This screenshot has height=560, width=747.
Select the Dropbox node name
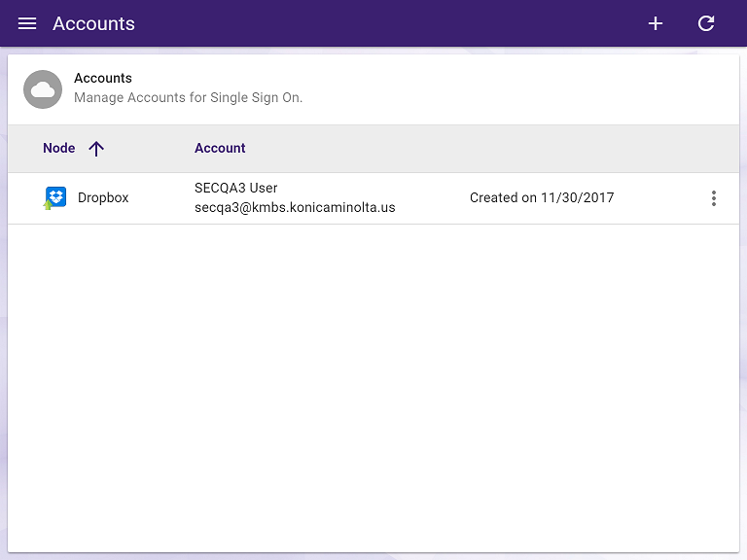(103, 197)
